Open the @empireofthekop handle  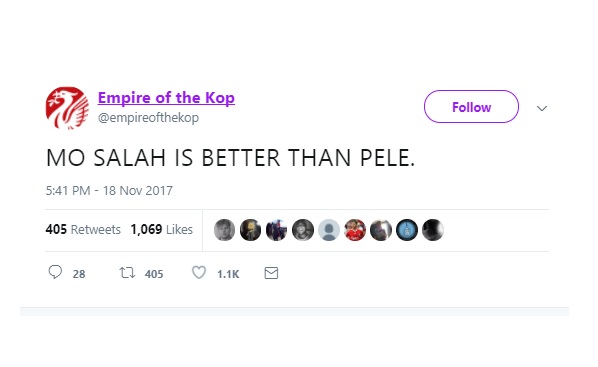148,118
